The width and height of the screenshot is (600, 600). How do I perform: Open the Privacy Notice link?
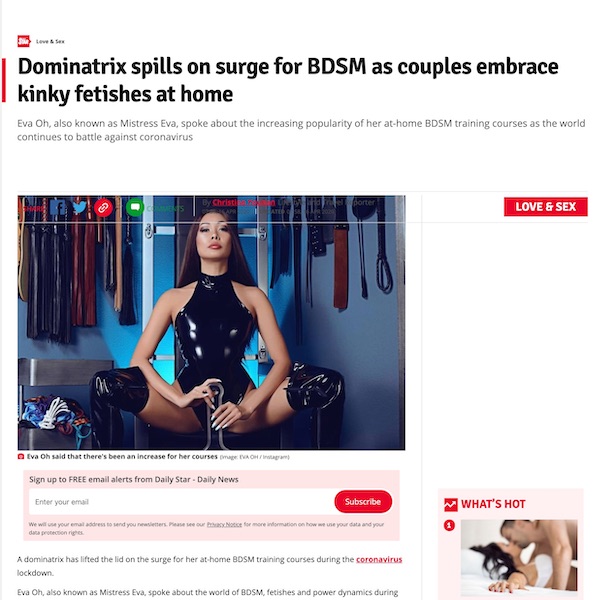224,524
